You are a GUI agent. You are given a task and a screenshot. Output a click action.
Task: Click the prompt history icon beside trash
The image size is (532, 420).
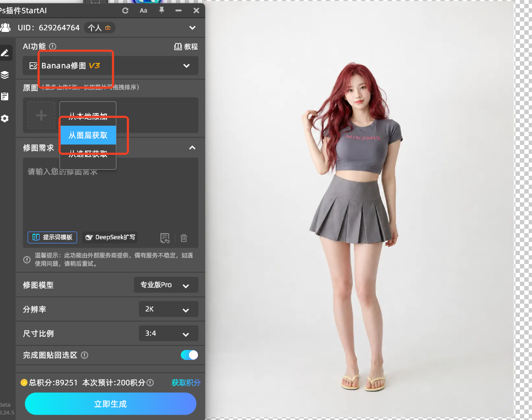165,238
